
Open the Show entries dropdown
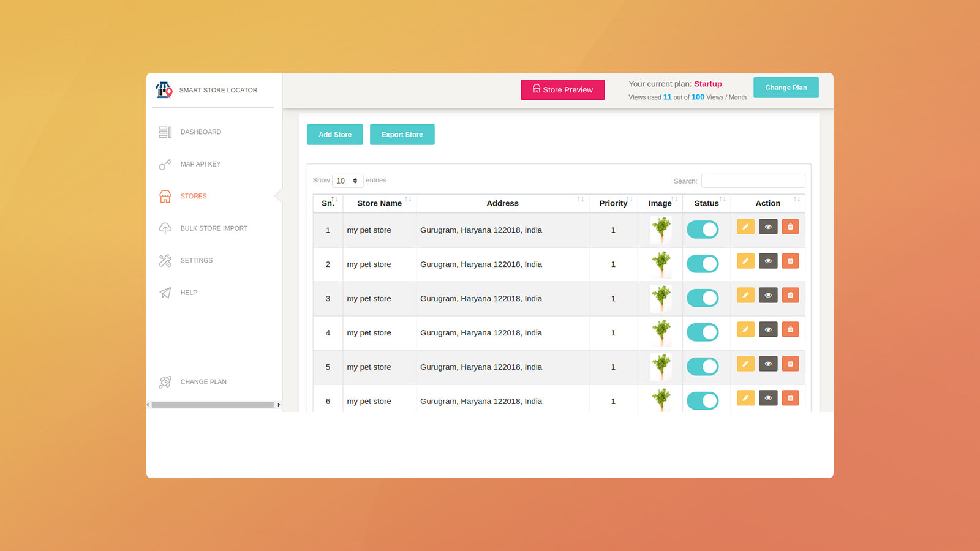pos(347,181)
